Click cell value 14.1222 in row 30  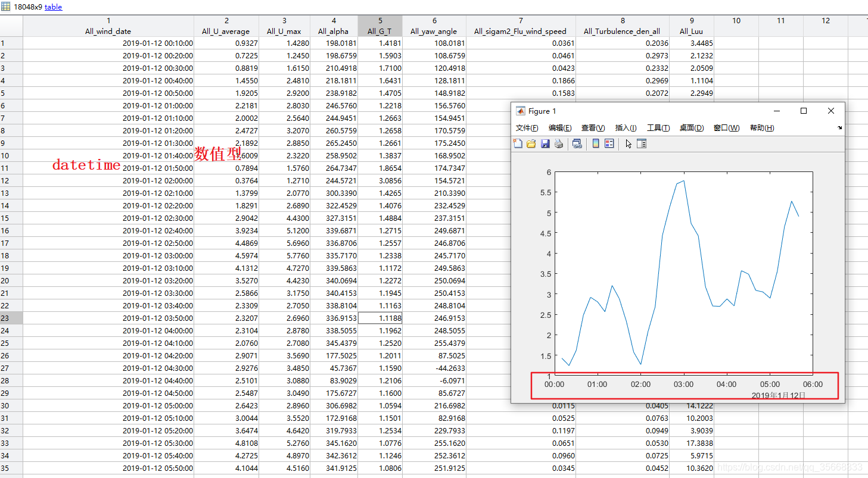point(692,405)
